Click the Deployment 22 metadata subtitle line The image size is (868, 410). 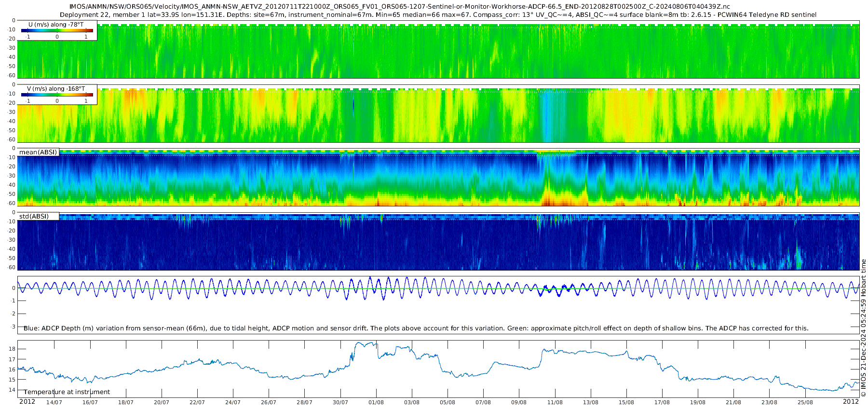click(x=438, y=15)
